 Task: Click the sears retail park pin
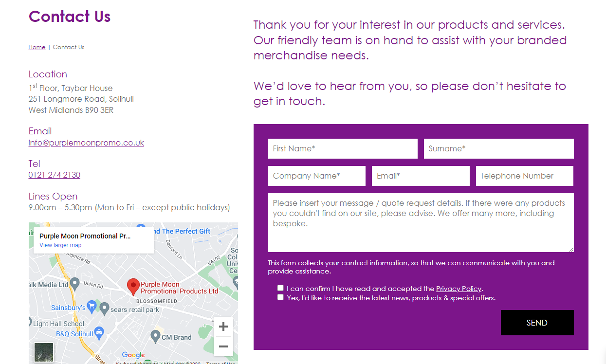(104, 309)
